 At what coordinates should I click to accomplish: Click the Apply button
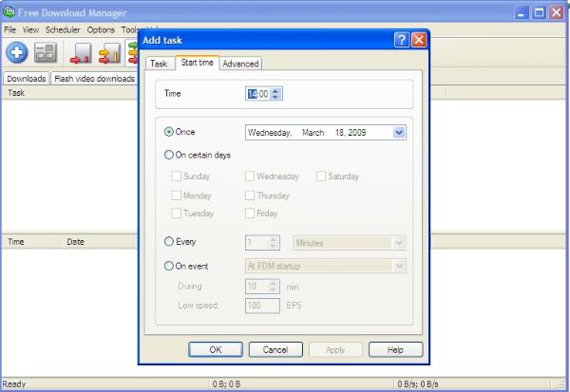tap(335, 349)
